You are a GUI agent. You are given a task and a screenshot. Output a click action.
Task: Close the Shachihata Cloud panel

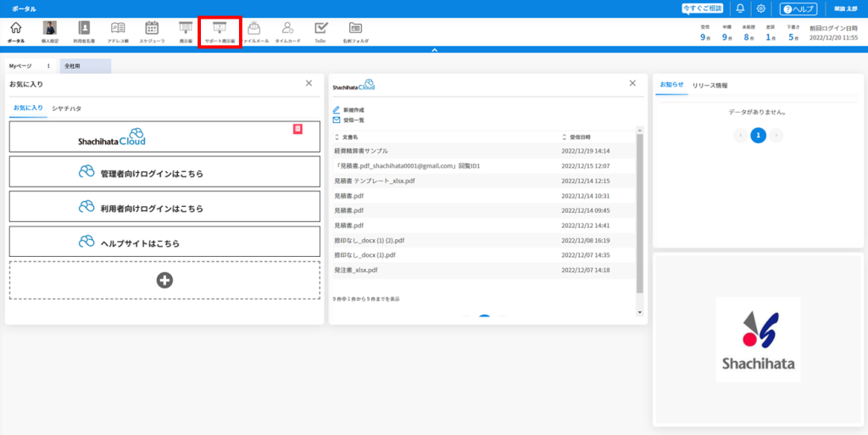pyautogui.click(x=632, y=83)
